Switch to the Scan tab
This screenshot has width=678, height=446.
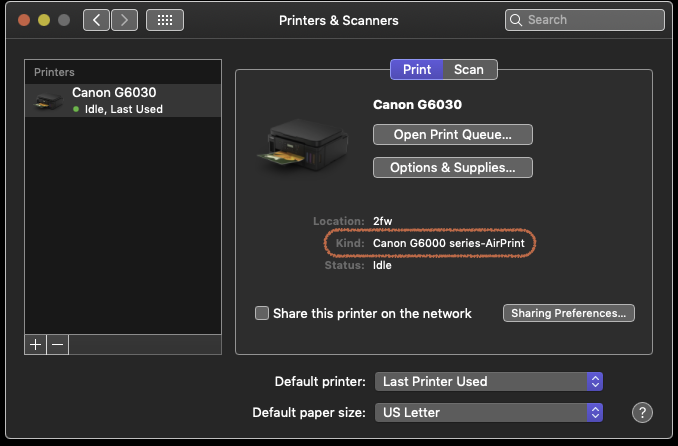(469, 69)
